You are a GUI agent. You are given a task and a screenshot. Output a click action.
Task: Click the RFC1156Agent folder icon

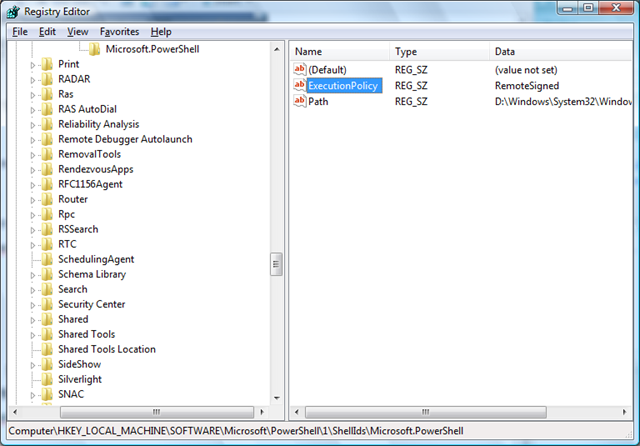pos(47,184)
